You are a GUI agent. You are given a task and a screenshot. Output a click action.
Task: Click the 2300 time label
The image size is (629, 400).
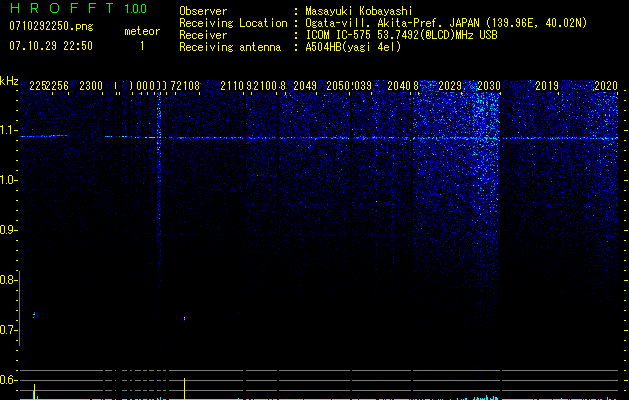(x=91, y=86)
